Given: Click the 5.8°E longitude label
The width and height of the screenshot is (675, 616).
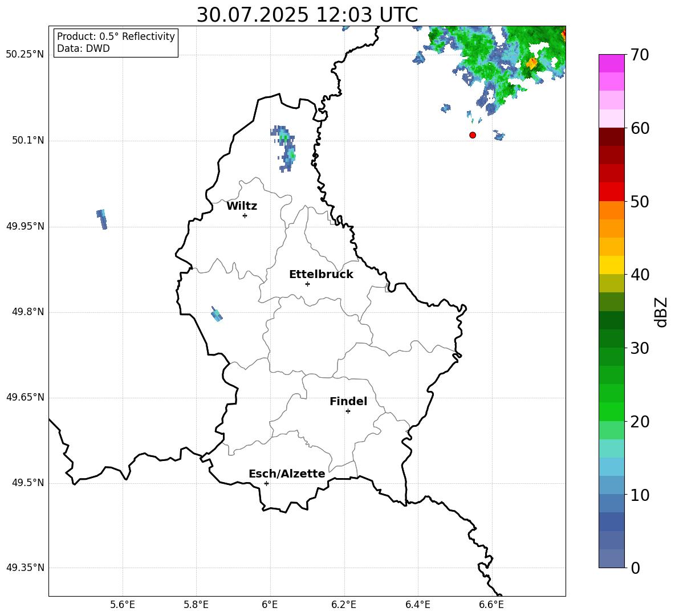Looking at the screenshot, I should [x=196, y=605].
